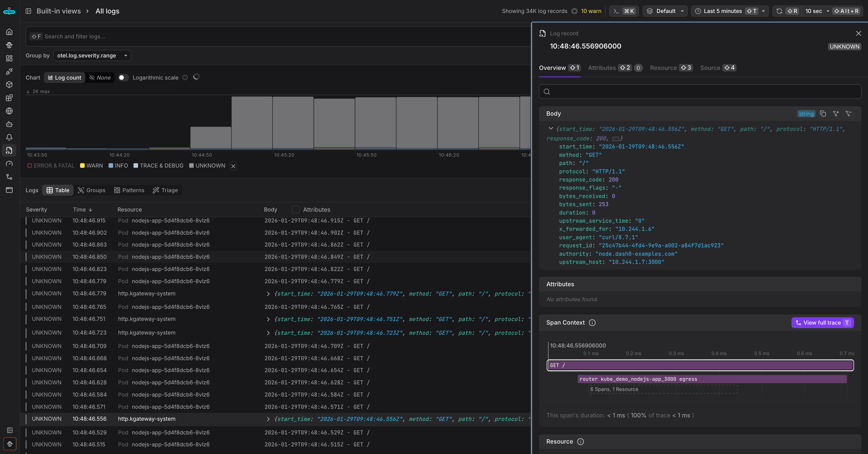Open the alerts bell icon in sidebar
Screen dimensions: 868x454
pyautogui.click(x=9, y=137)
